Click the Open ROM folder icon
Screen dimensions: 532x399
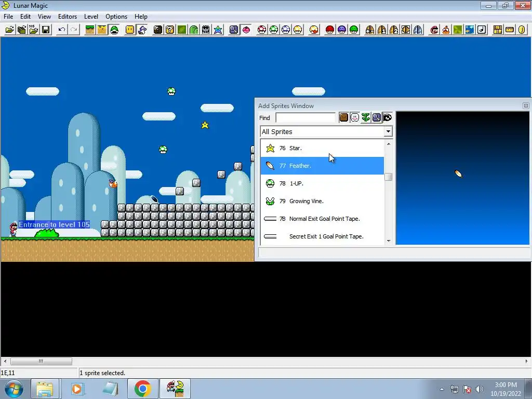click(x=10, y=30)
